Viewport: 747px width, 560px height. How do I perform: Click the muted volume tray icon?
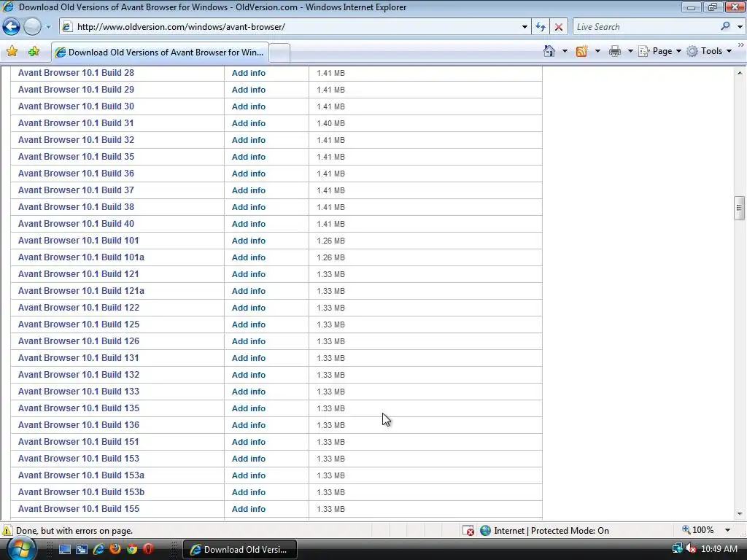click(692, 549)
